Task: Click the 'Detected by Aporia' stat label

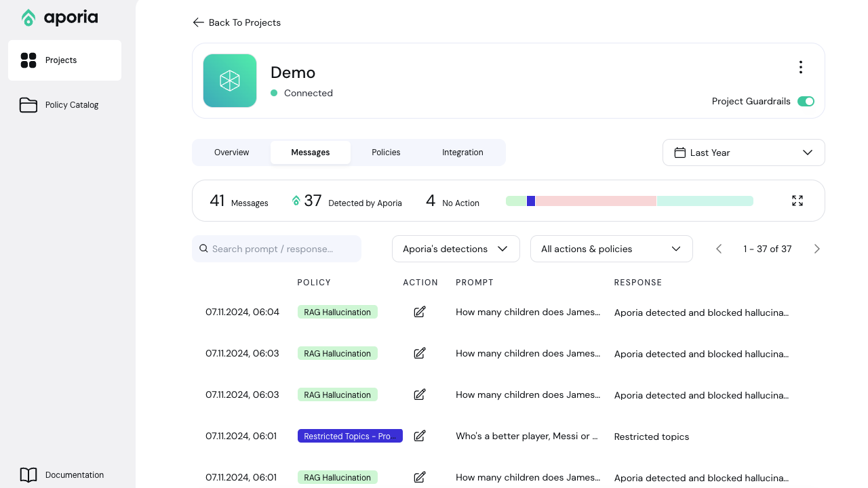Action: pos(365,203)
